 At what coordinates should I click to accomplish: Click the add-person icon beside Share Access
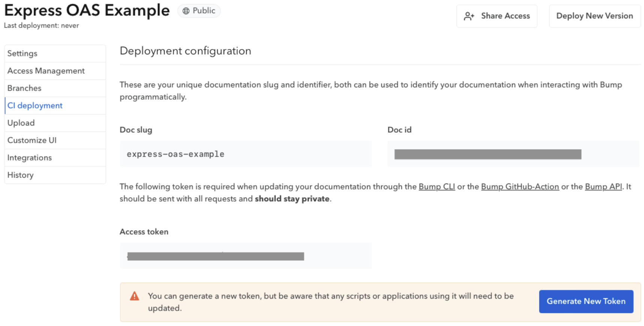click(x=469, y=16)
